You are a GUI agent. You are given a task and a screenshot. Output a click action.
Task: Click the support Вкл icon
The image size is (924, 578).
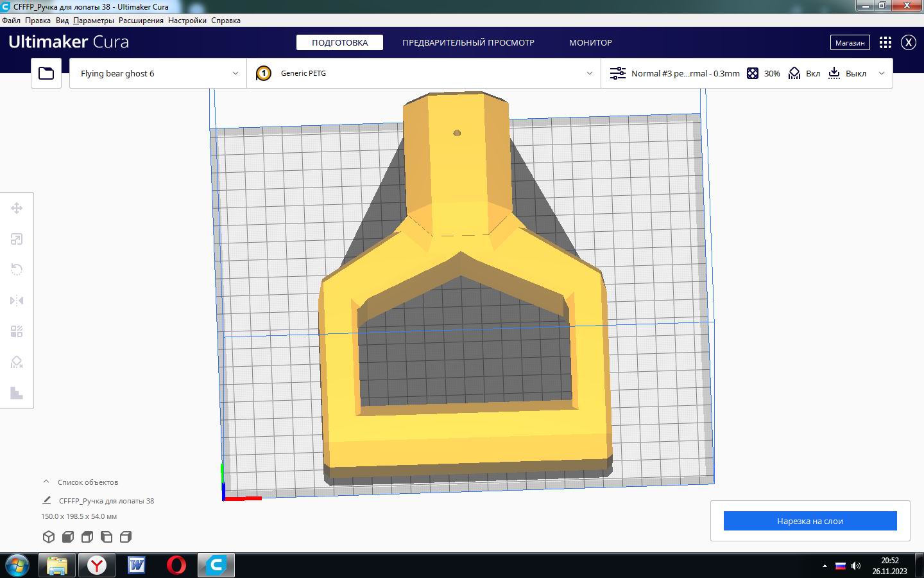coord(794,73)
